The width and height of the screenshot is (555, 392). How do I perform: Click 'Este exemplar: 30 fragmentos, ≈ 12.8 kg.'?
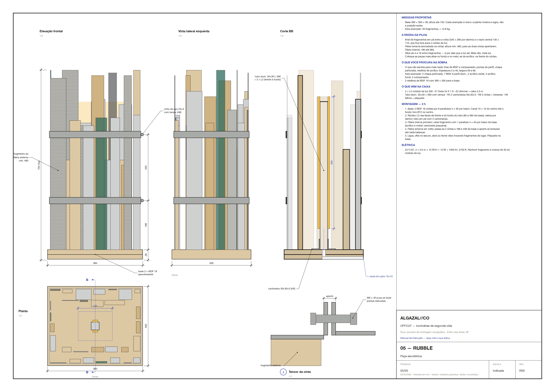point(428,29)
